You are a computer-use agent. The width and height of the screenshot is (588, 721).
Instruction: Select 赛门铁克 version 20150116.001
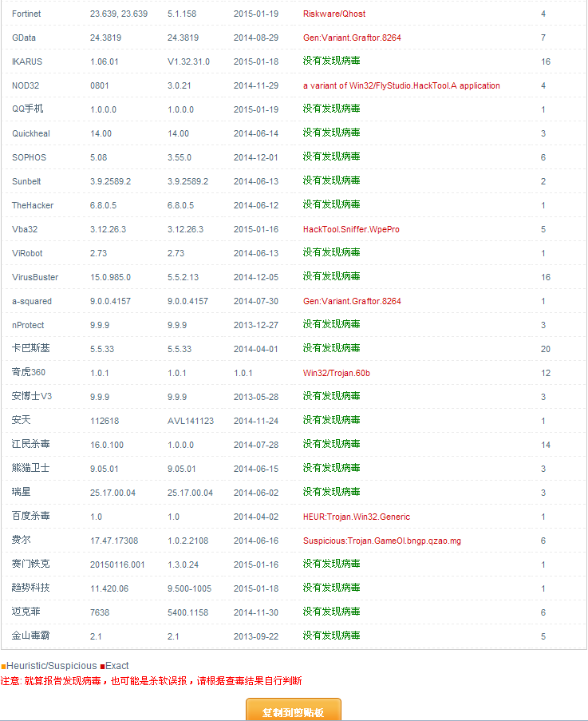[x=117, y=565]
